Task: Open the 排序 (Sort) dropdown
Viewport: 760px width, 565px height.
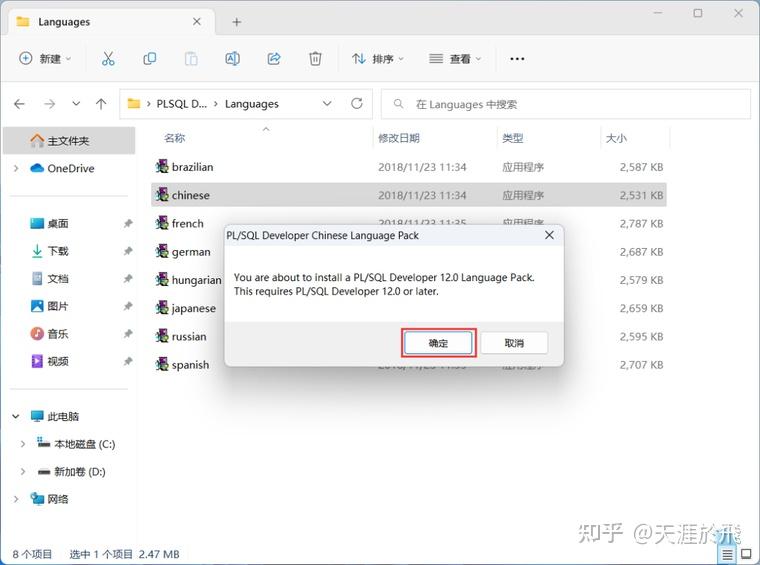Action: tap(378, 59)
